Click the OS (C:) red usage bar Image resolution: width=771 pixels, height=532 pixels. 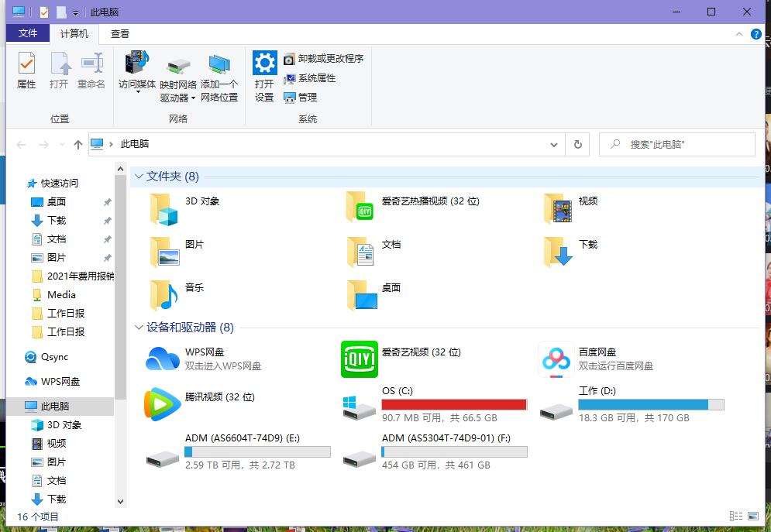coord(454,404)
